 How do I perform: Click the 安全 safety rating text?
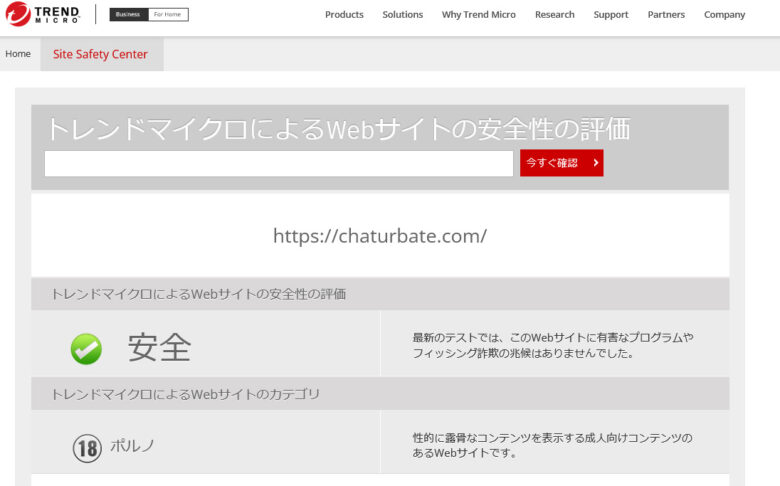pos(159,347)
